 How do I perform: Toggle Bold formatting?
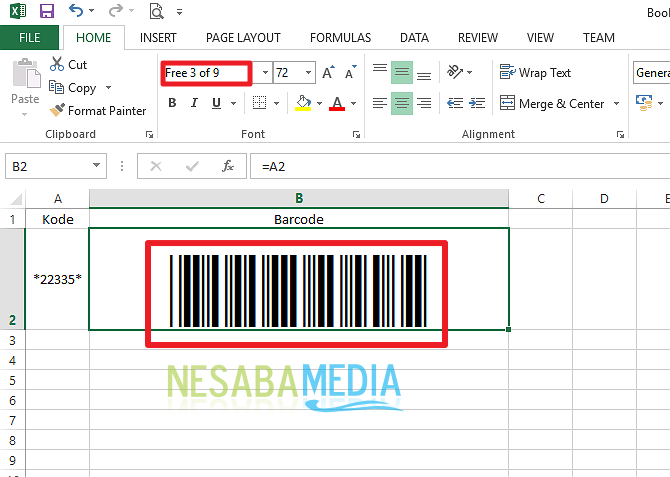coord(171,103)
